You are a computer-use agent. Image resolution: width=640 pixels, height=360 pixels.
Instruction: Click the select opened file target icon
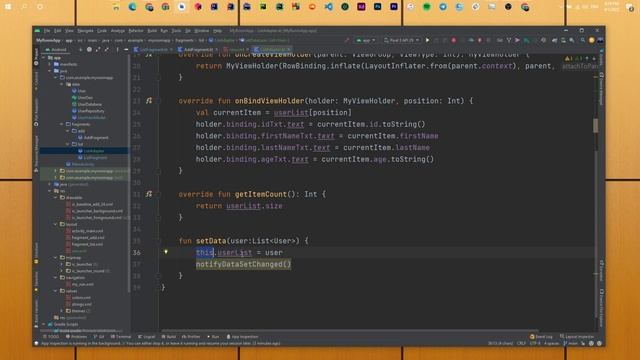[x=89, y=50]
